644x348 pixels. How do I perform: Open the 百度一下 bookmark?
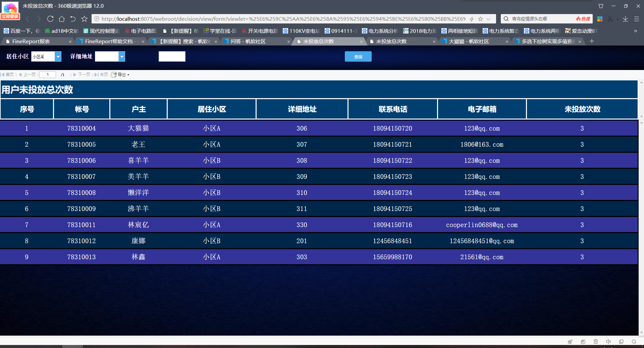coord(22,31)
